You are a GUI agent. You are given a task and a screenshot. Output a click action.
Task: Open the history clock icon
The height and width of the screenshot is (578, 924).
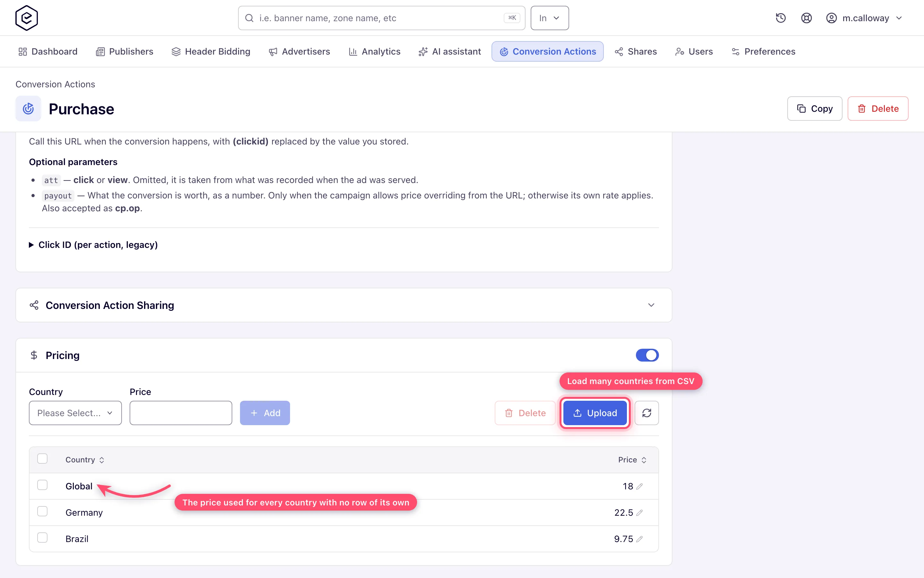coord(781,18)
